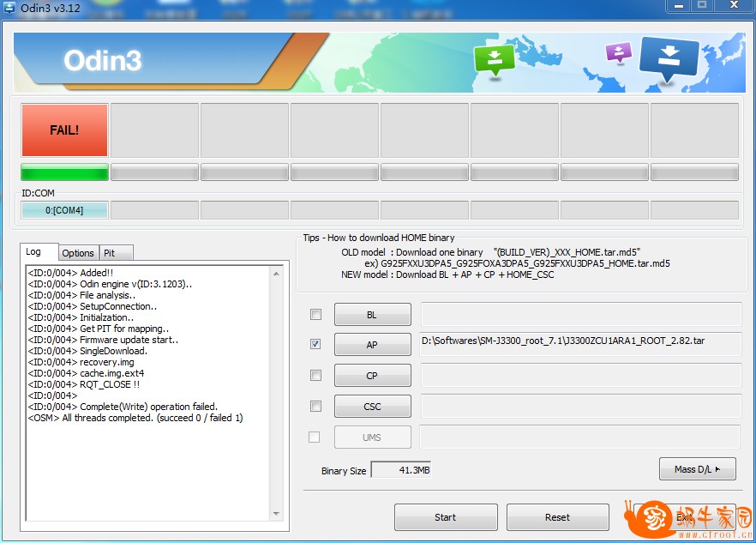Minimize the Odin3 window
The height and width of the screenshot is (543, 756).
(x=679, y=6)
